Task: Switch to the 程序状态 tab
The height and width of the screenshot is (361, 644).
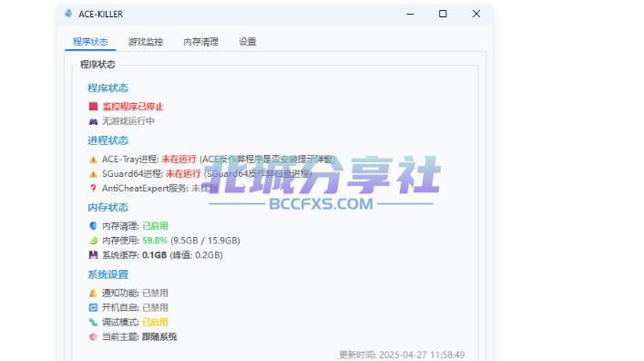Action: click(x=90, y=42)
